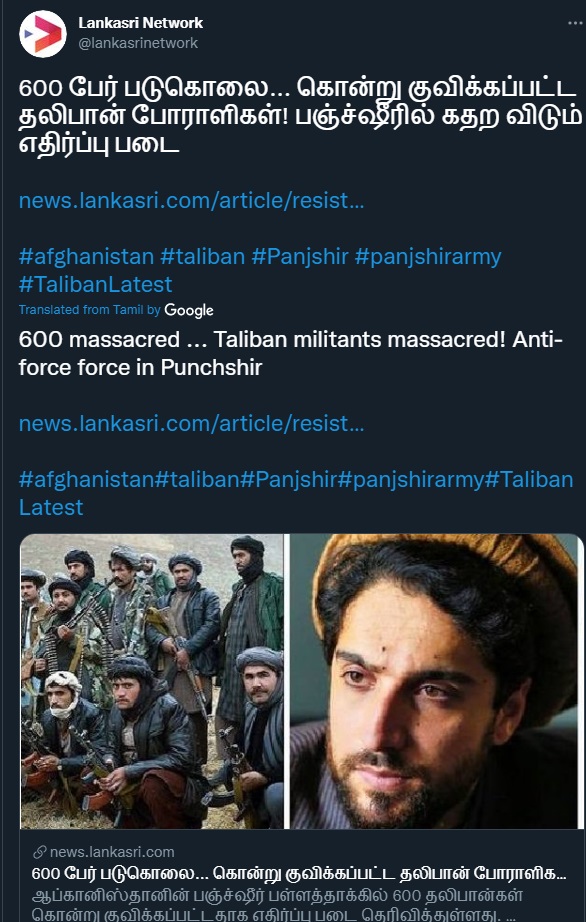Click the @lankasrinetwork handle
Viewport: 586px width, 922px height.
coord(138,43)
